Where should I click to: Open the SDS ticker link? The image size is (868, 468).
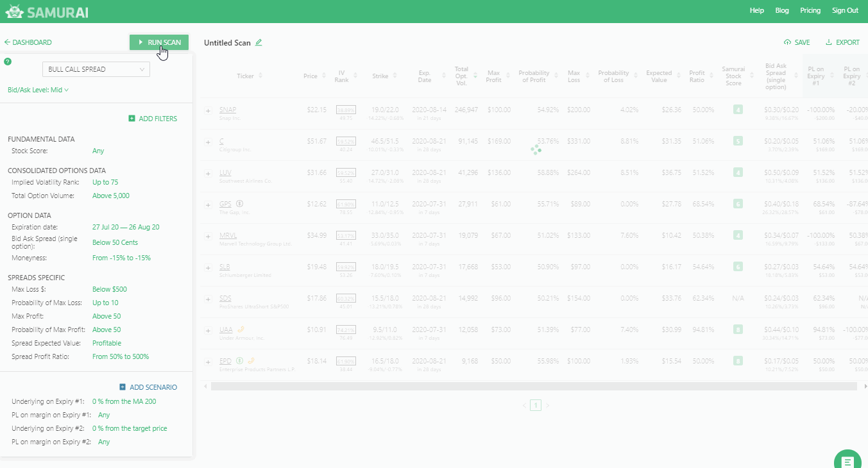[225, 298]
